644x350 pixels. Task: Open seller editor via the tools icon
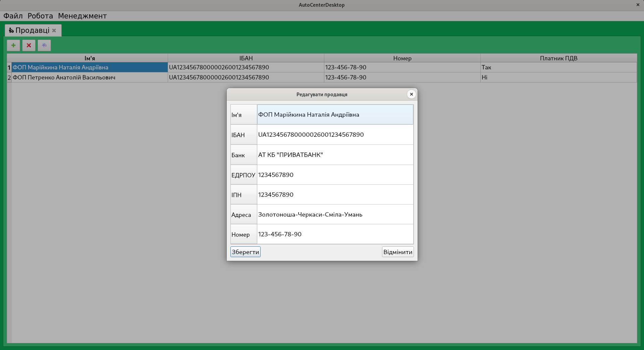[44, 45]
